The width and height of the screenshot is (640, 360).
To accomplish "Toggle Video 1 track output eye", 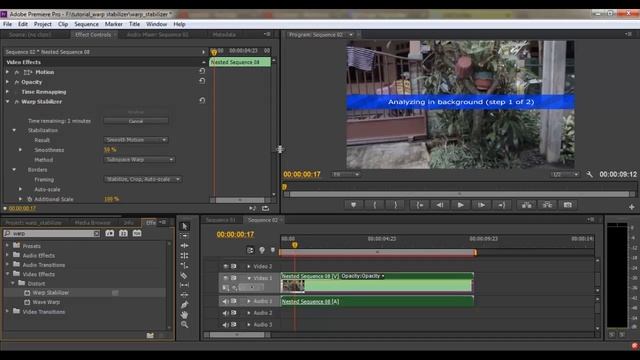I will coord(225,278).
